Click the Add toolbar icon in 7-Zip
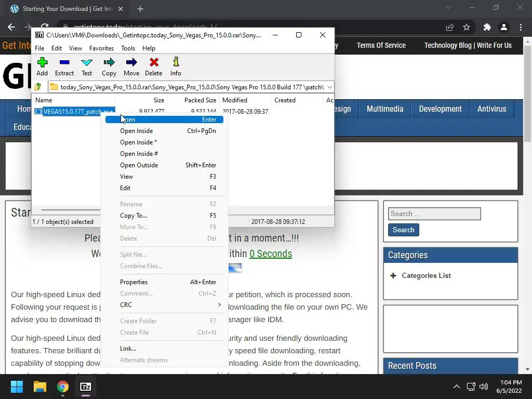The height and width of the screenshot is (399, 532). (42, 66)
